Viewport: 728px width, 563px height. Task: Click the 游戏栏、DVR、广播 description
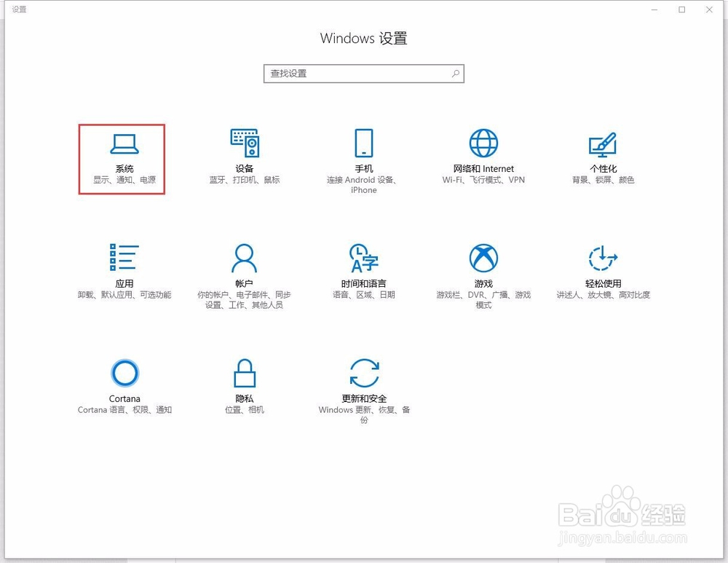tap(483, 299)
